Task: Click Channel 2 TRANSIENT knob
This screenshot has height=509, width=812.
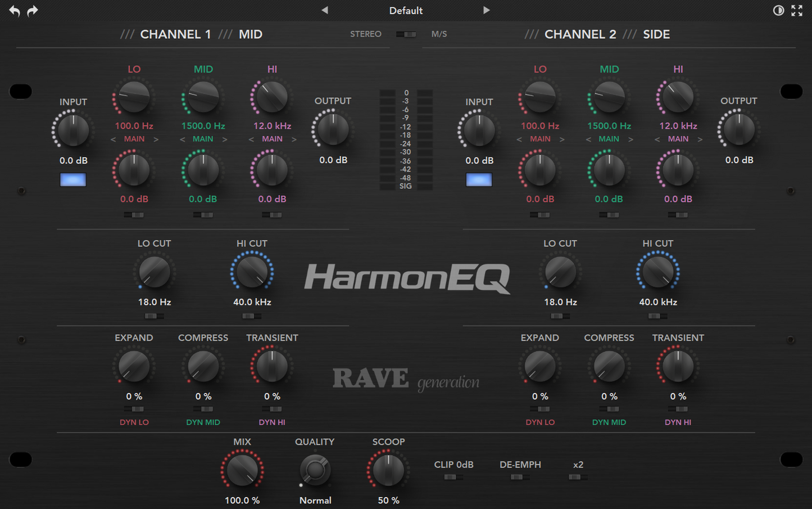Action: coord(678,365)
